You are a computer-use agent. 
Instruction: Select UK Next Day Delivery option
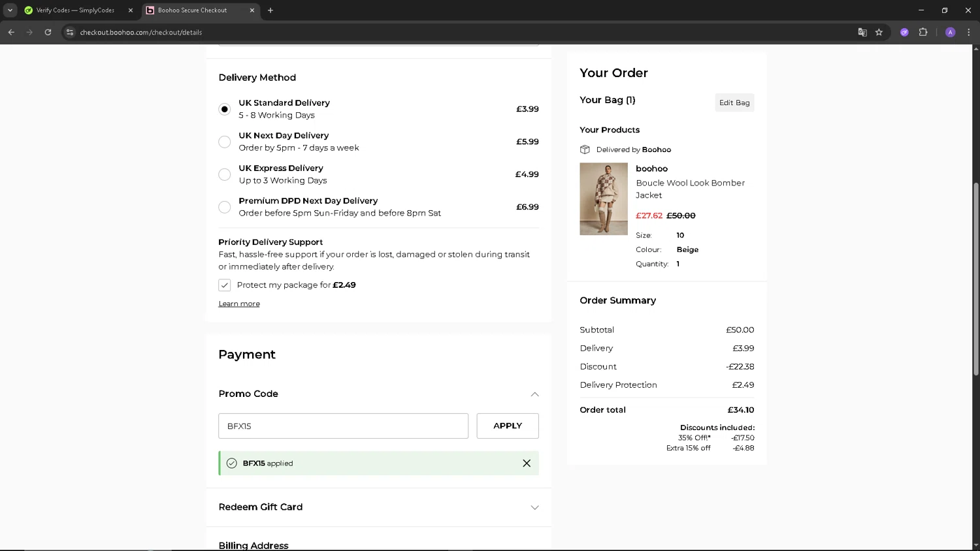click(x=225, y=142)
